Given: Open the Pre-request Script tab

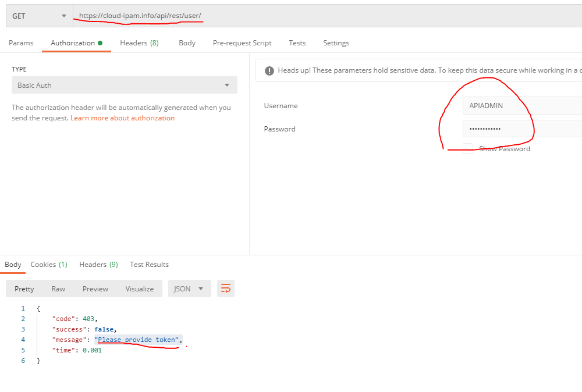Looking at the screenshot, I should [242, 42].
